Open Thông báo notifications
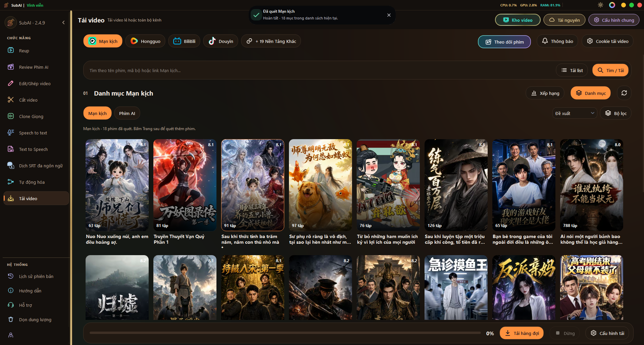This screenshot has height=345, width=644. coord(557,41)
